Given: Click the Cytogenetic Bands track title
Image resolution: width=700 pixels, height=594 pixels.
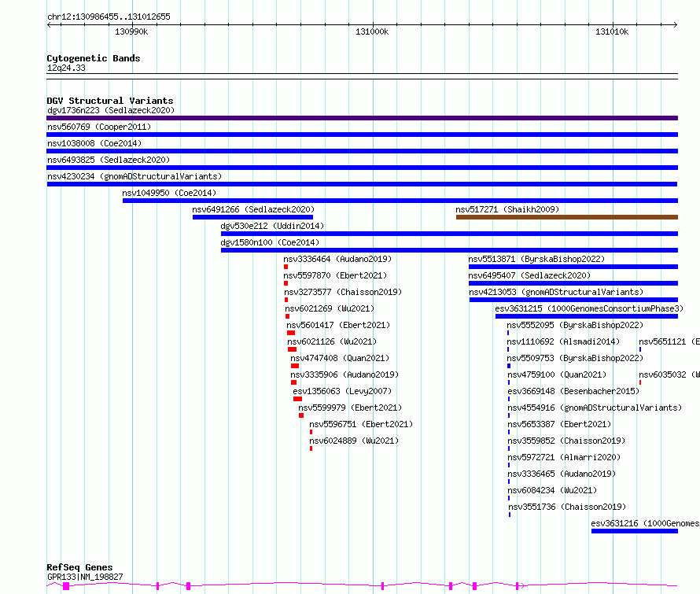Looking at the screenshot, I should click(94, 58).
